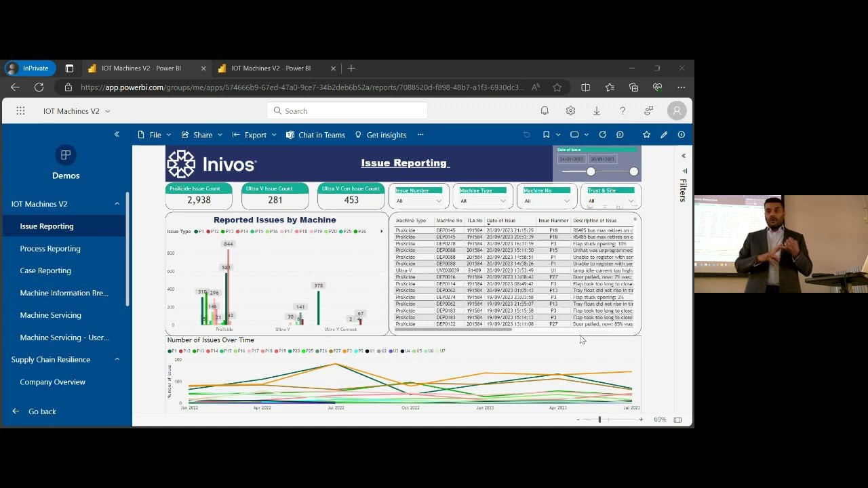
Task: Open the Issue Number slicer dropdown
Action: point(418,201)
